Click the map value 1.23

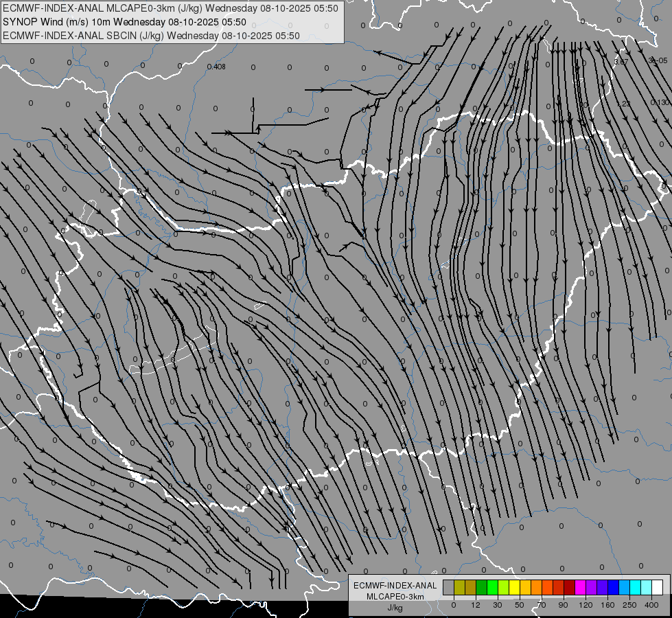[625, 104]
